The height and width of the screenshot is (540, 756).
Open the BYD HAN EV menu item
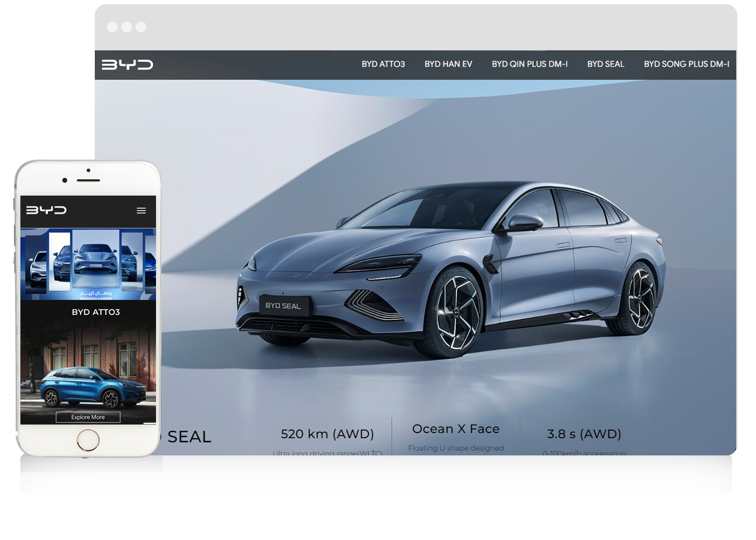coord(448,64)
